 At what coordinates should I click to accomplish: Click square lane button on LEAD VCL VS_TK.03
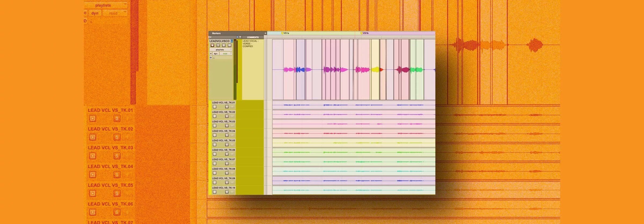[214, 126]
